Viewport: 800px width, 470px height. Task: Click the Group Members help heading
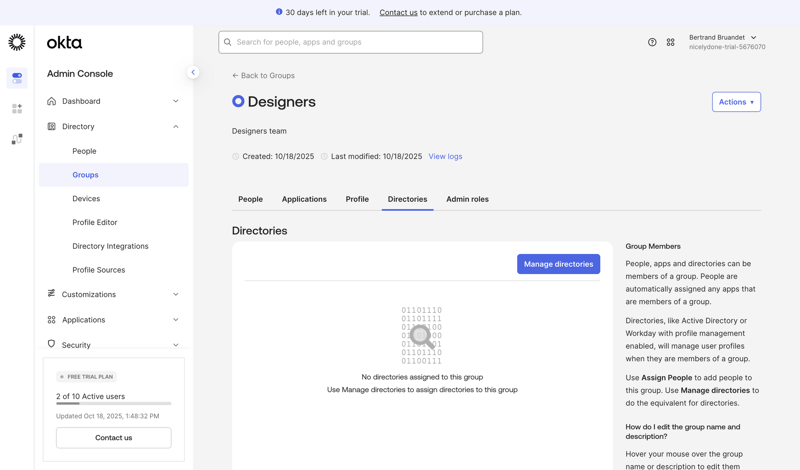click(x=653, y=246)
